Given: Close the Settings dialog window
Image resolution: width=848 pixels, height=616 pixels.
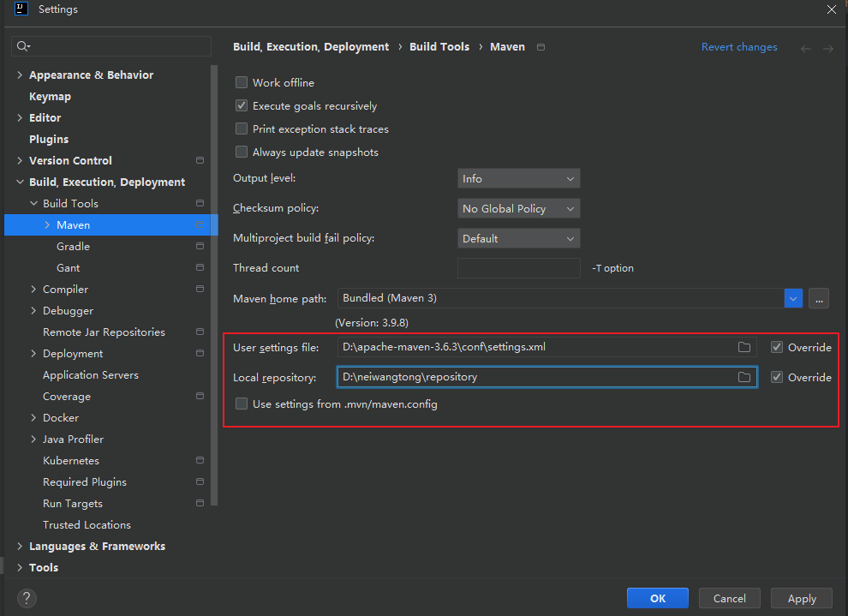Looking at the screenshot, I should 831,9.
